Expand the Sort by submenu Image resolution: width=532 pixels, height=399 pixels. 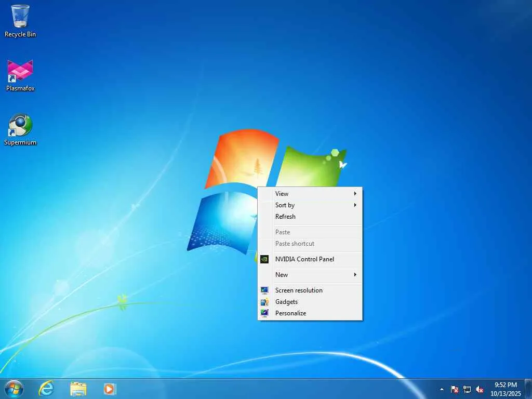pos(310,205)
